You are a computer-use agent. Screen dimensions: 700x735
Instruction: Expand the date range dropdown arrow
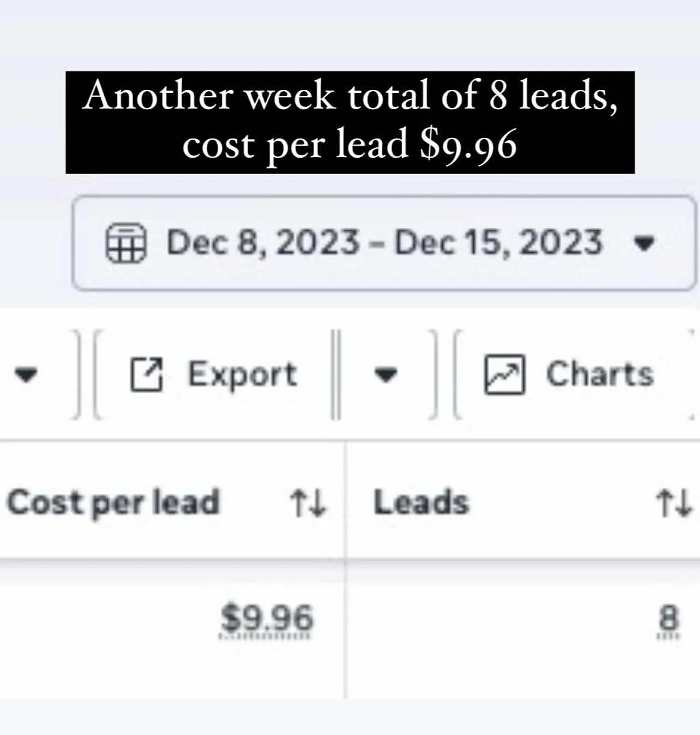[x=644, y=243]
